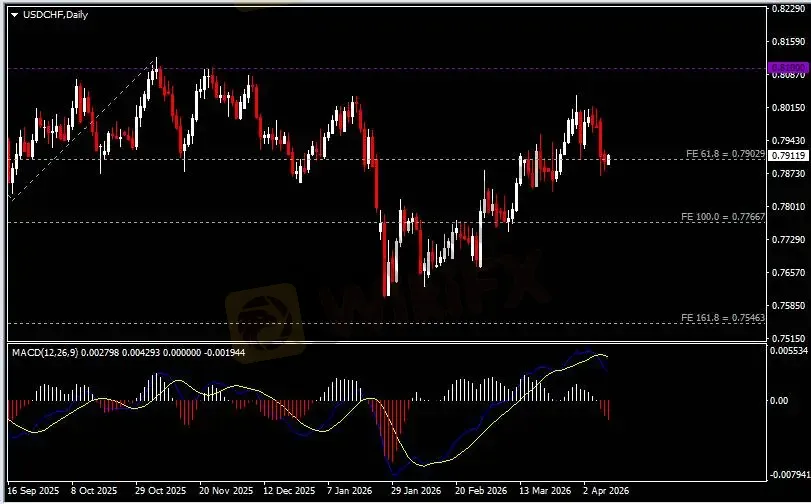Select the purple dashed horizontal line
811x504 pixels.
400,69
